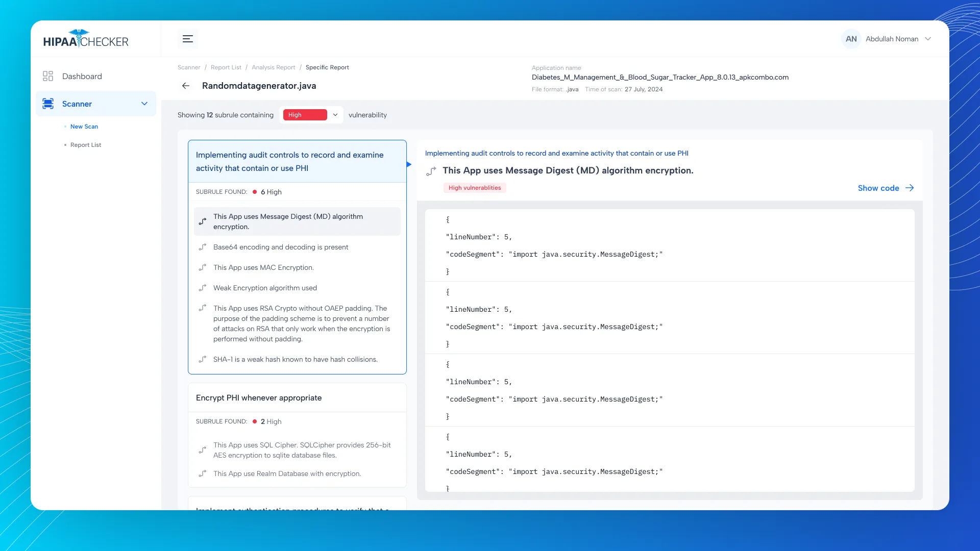Image resolution: width=980 pixels, height=551 pixels.
Task: Open Report List in the sidebar
Action: tap(86, 145)
